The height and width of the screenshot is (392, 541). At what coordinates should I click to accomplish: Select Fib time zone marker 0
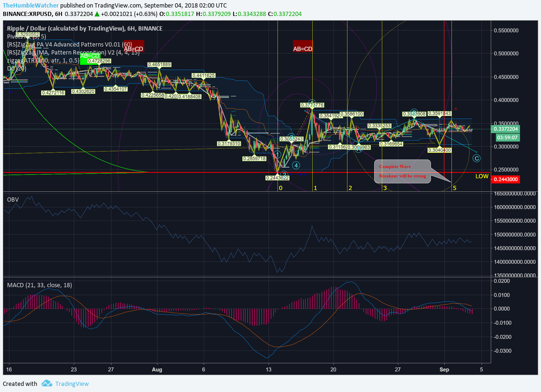click(281, 188)
